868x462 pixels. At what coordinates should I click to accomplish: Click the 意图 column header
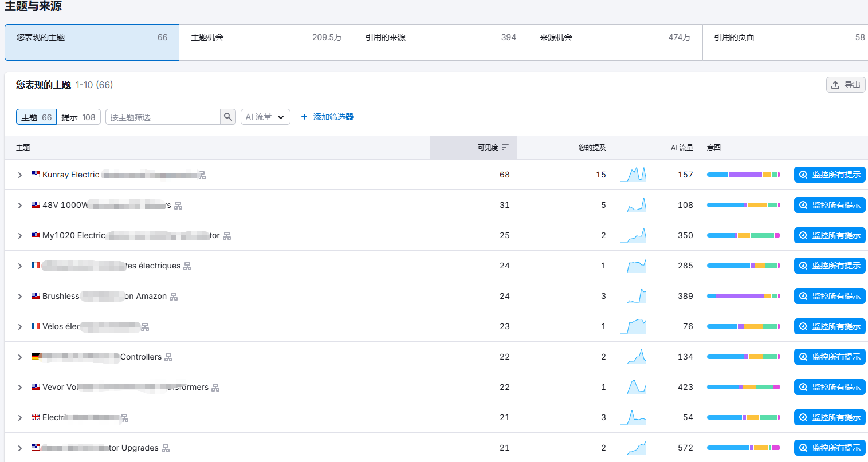point(714,147)
